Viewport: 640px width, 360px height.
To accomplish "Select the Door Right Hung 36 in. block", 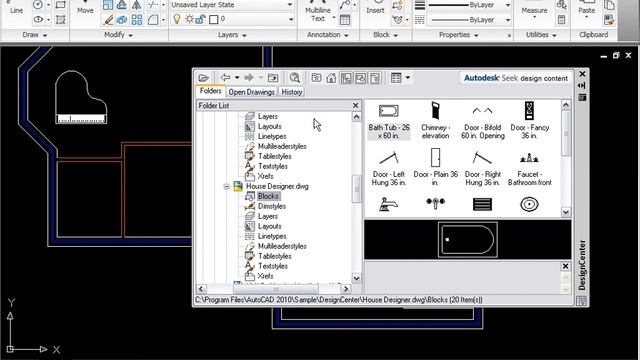I will tap(482, 168).
